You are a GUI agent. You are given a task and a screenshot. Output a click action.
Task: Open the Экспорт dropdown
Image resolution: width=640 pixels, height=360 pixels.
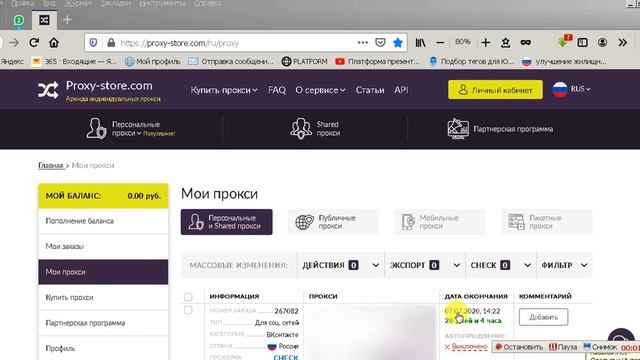[425, 265]
